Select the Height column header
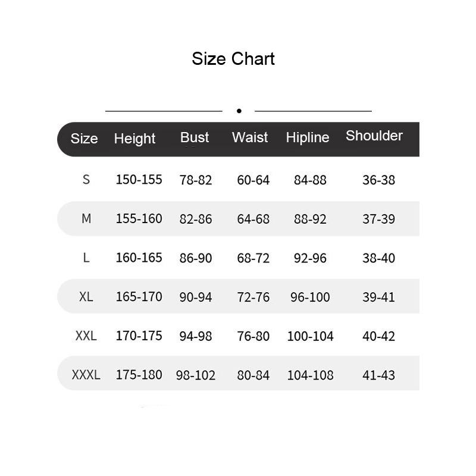 click(x=134, y=139)
